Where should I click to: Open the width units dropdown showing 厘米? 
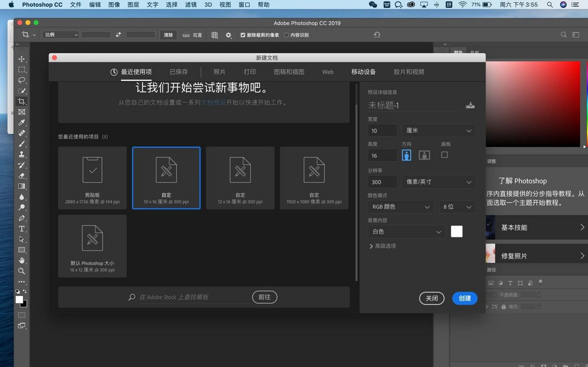point(439,130)
